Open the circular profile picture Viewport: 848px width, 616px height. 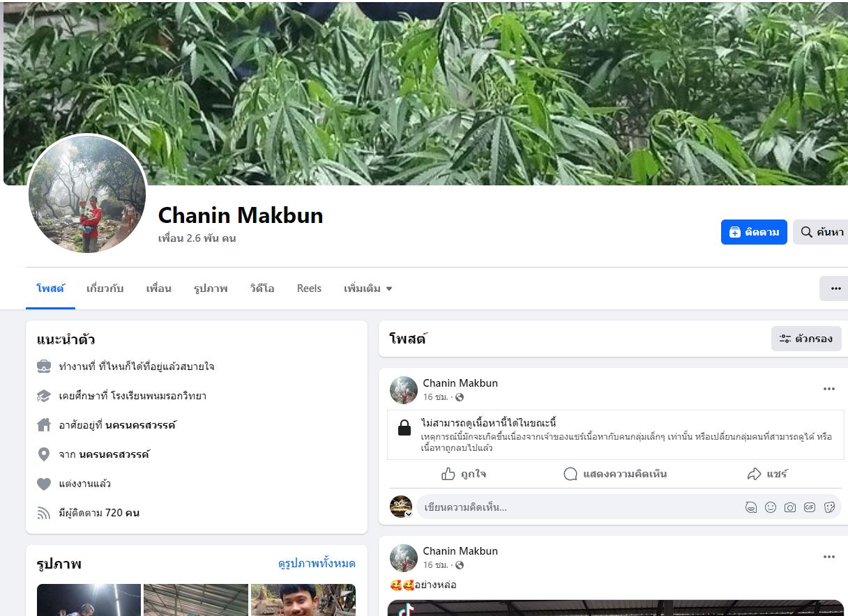tap(87, 194)
